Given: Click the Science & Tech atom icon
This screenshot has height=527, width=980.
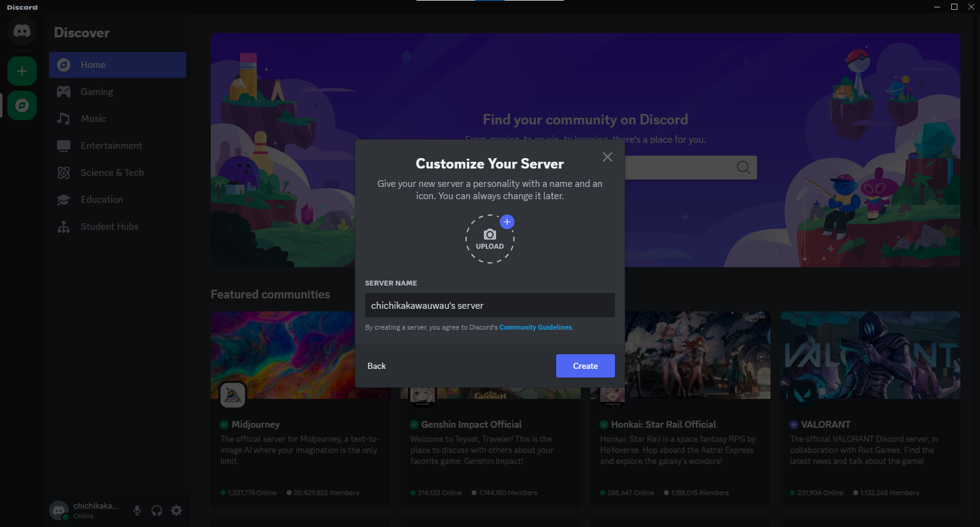Looking at the screenshot, I should pos(64,173).
